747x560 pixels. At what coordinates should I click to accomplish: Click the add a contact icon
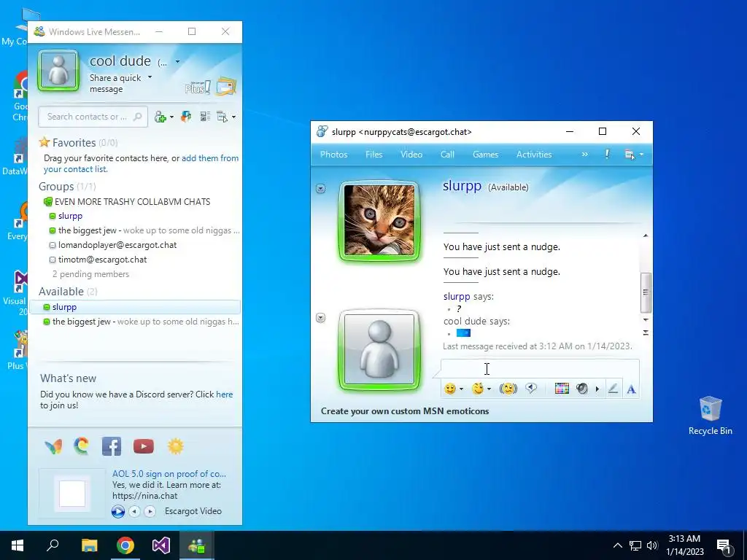click(160, 117)
